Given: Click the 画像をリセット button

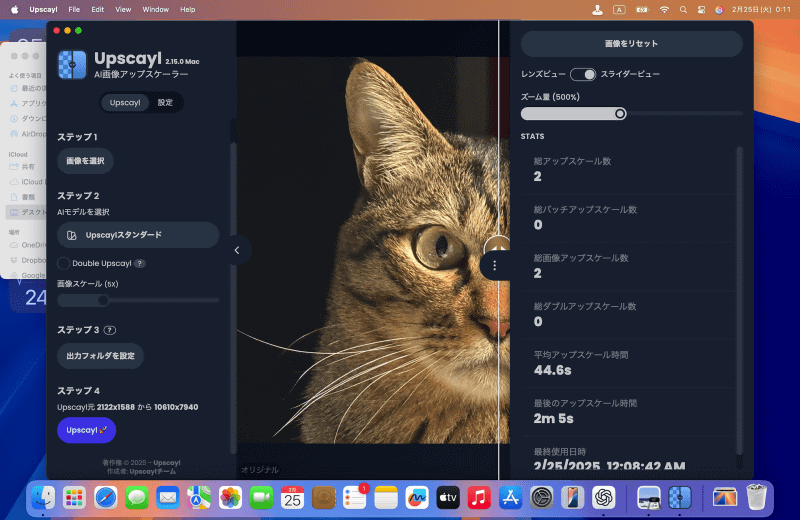Looking at the screenshot, I should pyautogui.click(x=632, y=44).
